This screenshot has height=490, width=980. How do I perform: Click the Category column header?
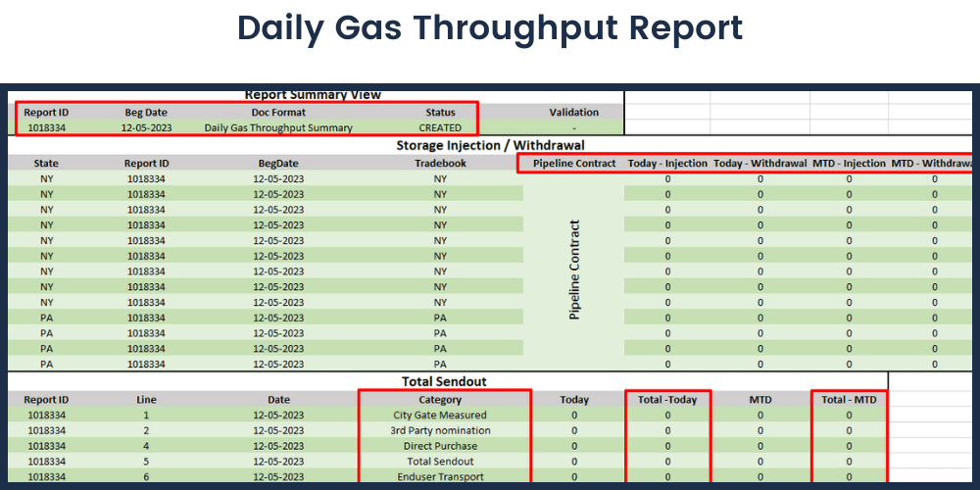click(x=440, y=400)
